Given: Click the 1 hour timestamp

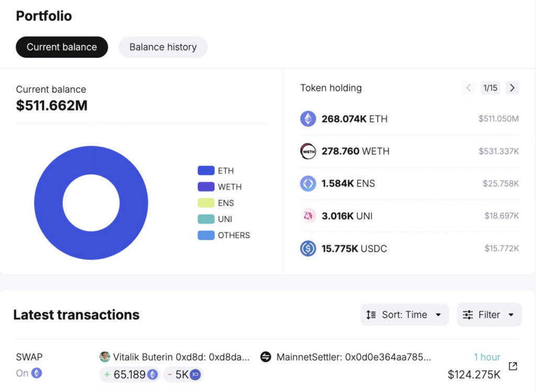Looking at the screenshot, I should click(487, 357).
